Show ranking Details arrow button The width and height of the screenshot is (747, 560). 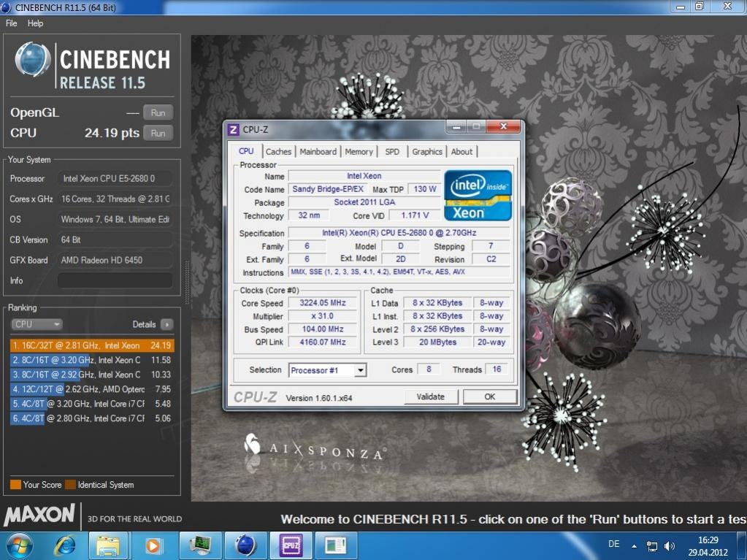[x=166, y=324]
